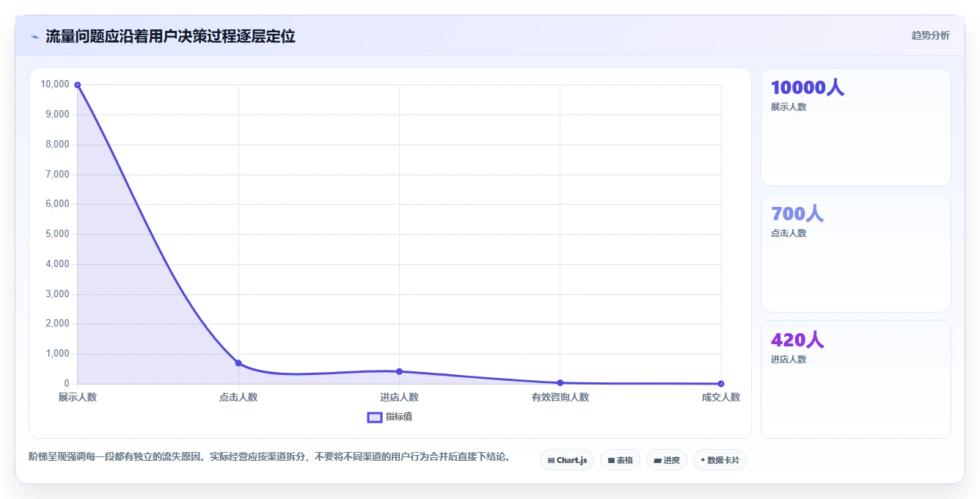980x499 pixels.
Task: Click the 展示人数 label under 10000人
Action: [789, 107]
